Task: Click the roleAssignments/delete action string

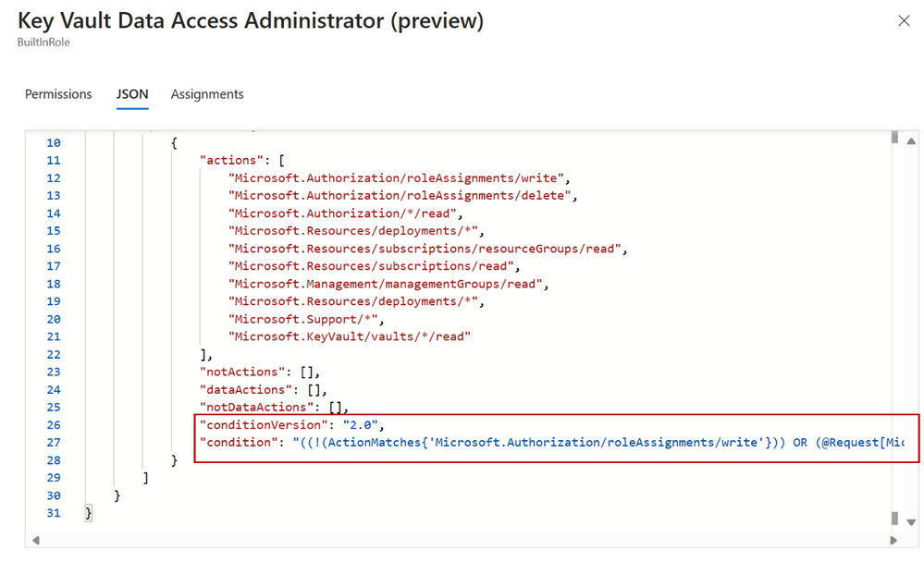Action: [x=400, y=195]
